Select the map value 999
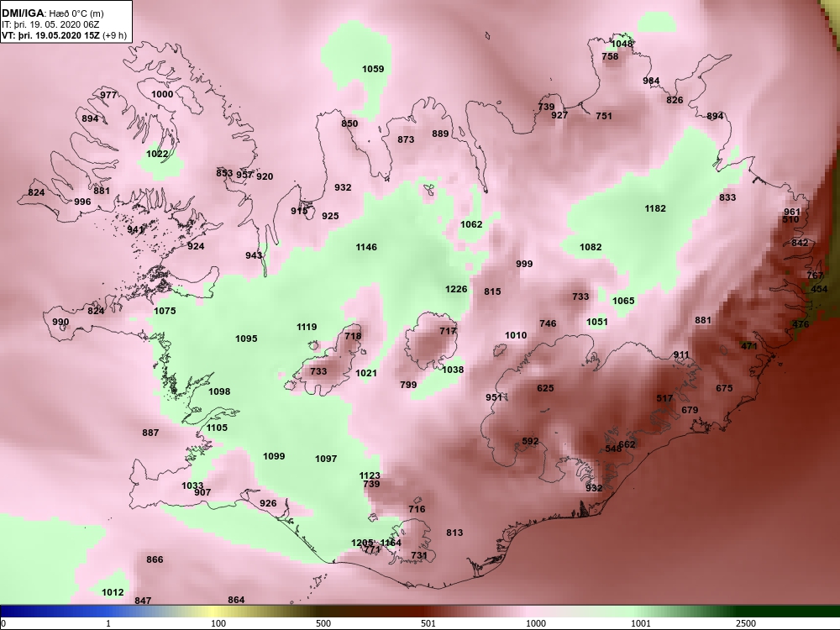The image size is (840, 630). click(x=524, y=264)
